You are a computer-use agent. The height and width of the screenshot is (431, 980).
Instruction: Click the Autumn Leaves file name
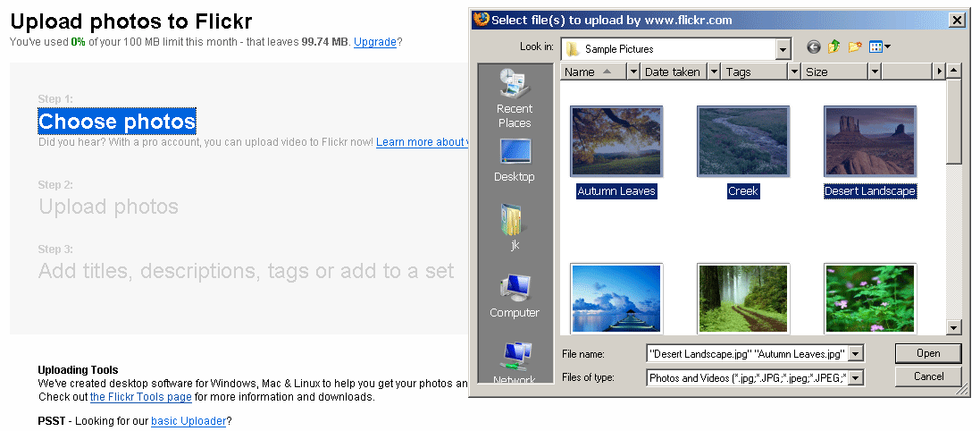click(x=616, y=191)
